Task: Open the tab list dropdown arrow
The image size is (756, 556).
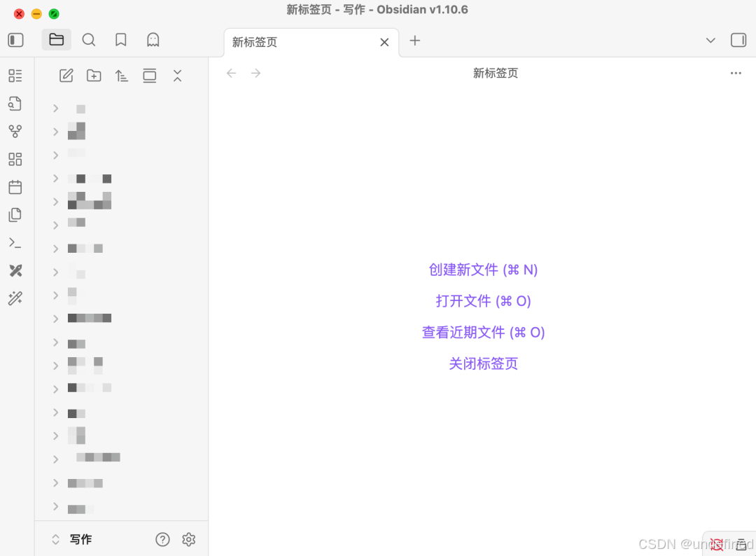Action: (710, 41)
